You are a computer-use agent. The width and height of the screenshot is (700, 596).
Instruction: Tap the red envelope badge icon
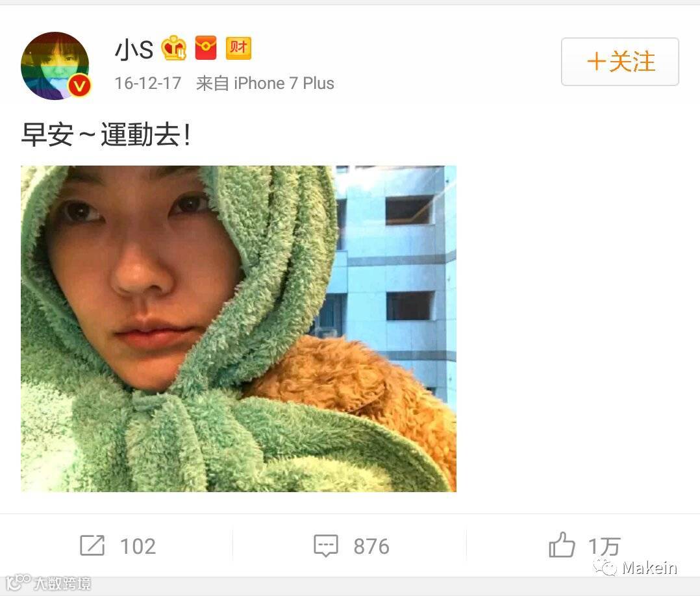click(206, 48)
